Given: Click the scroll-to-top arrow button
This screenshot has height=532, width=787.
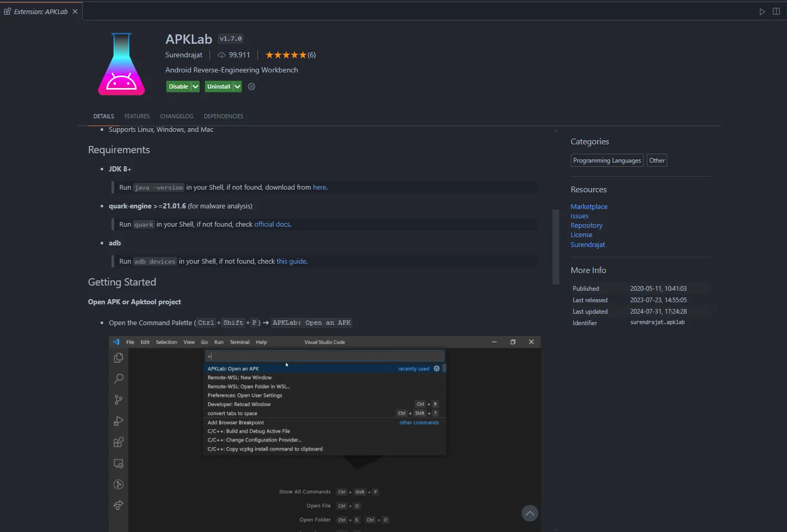Looking at the screenshot, I should (530, 513).
